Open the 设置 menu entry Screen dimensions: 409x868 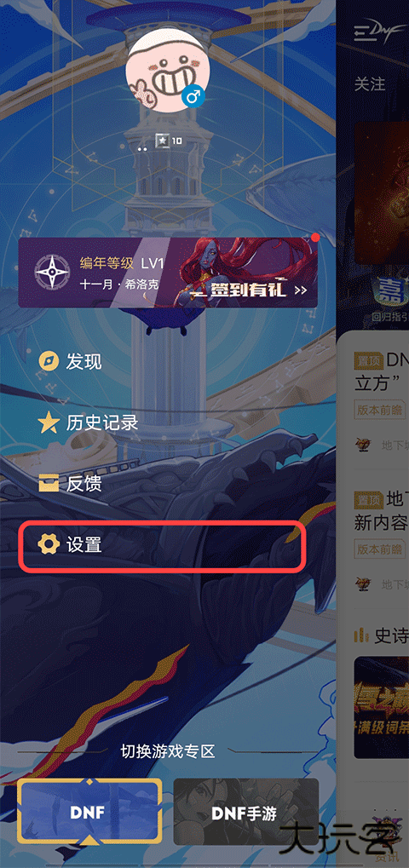click(x=163, y=545)
